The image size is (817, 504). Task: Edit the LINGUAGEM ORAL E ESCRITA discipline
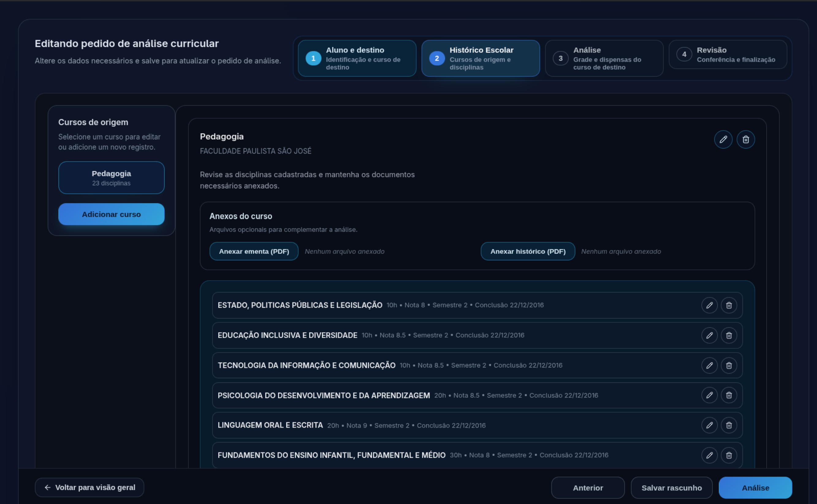pyautogui.click(x=710, y=425)
